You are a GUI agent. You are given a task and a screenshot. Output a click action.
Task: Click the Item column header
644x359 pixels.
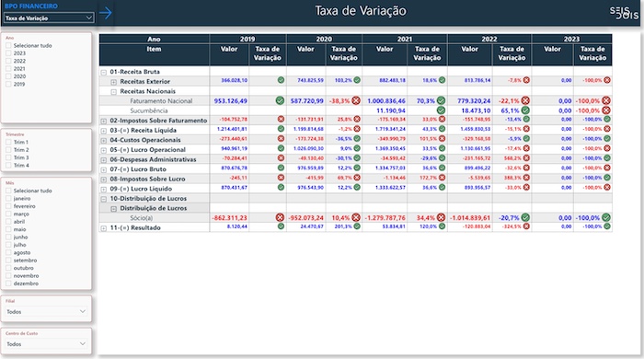click(x=154, y=49)
